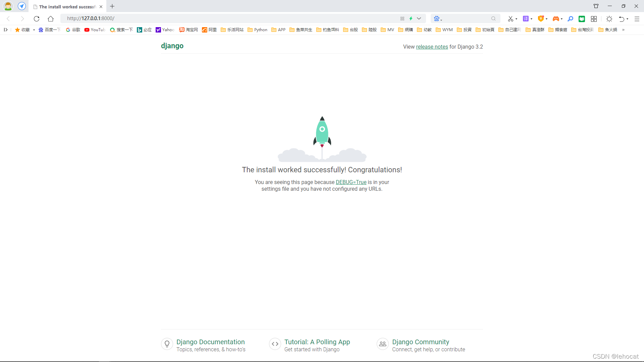Open the APP bookmark folder
This screenshot has width=644, height=362.
[278, 30]
